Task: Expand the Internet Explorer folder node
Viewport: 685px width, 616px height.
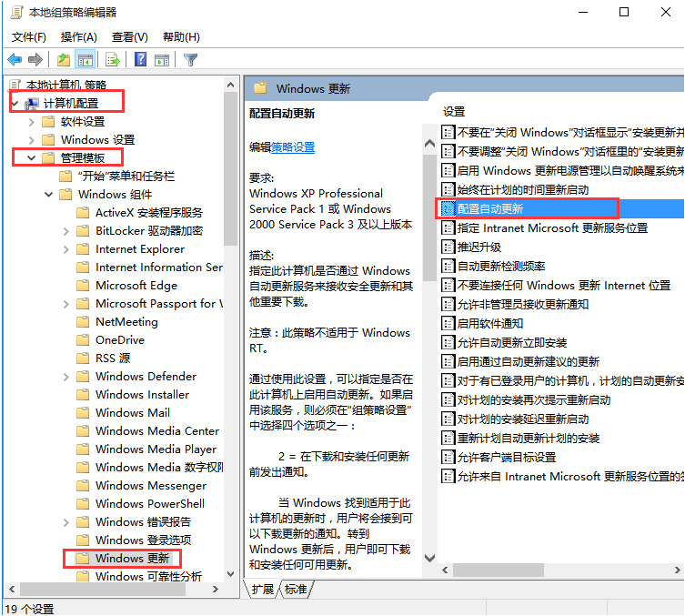Action: (x=65, y=249)
